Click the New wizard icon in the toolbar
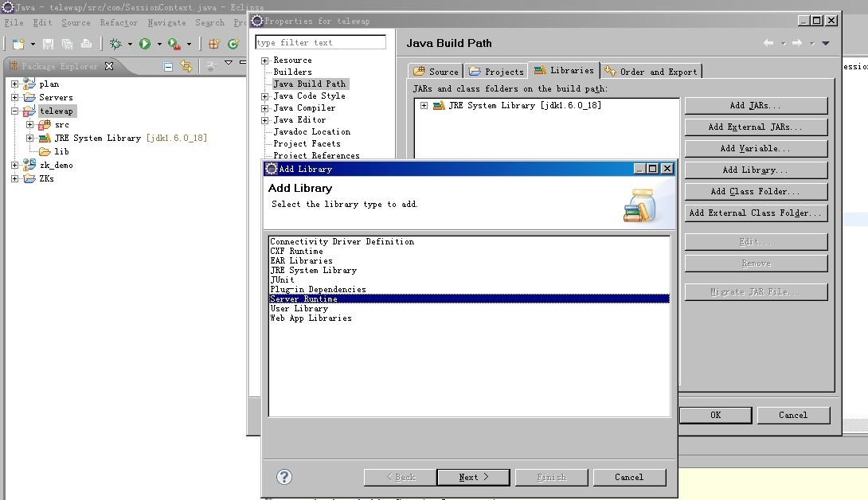Screen dimensions: 868x500 coord(19,44)
